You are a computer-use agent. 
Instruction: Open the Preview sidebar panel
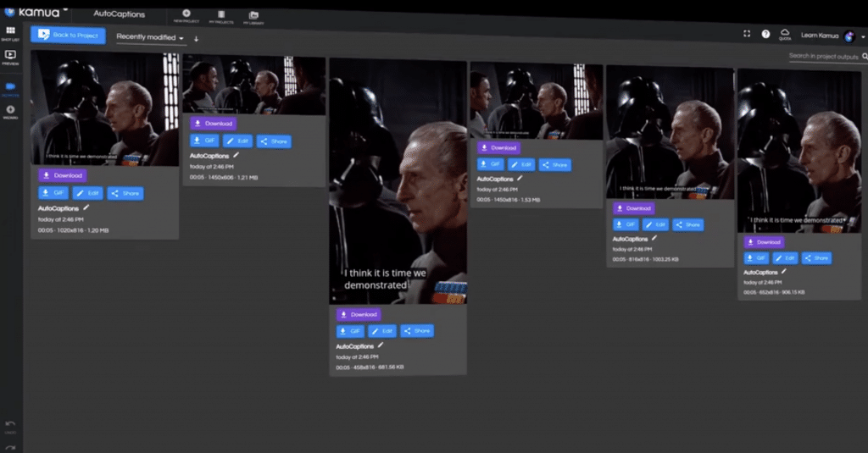pos(10,57)
